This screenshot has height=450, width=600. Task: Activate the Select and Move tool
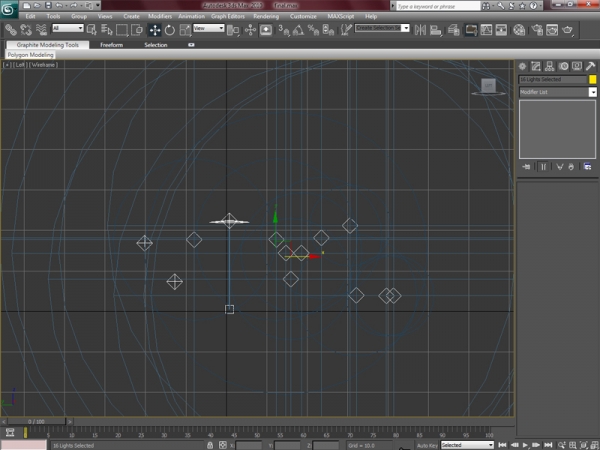155,30
